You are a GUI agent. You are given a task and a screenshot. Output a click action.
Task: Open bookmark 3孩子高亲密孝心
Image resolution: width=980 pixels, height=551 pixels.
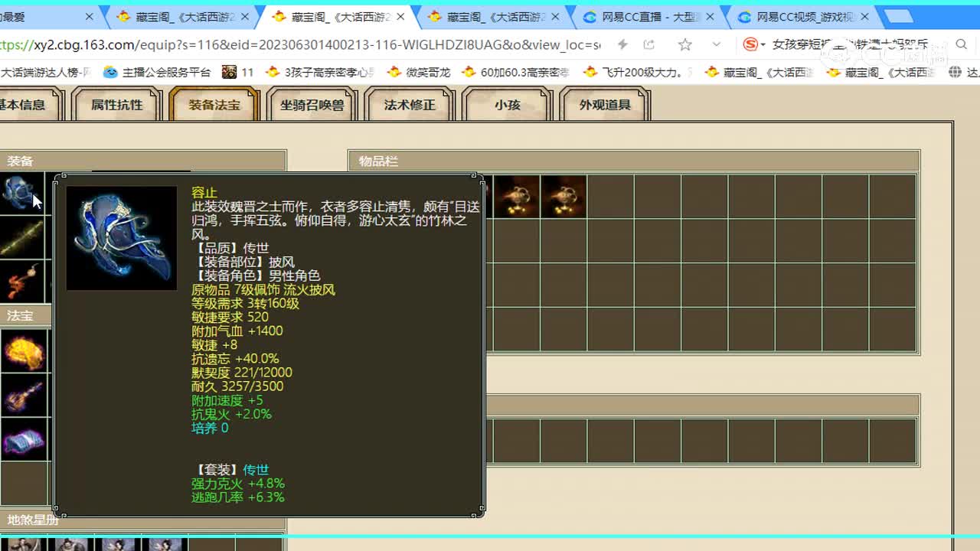320,73
